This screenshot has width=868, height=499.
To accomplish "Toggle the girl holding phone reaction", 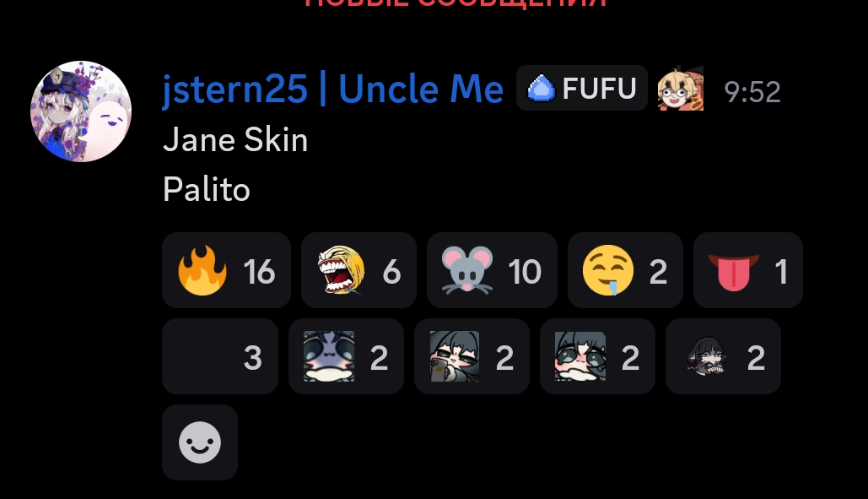I will point(472,356).
